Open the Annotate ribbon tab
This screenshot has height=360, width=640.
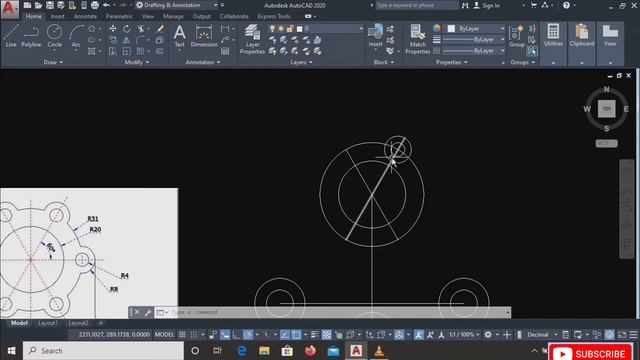(x=85, y=16)
